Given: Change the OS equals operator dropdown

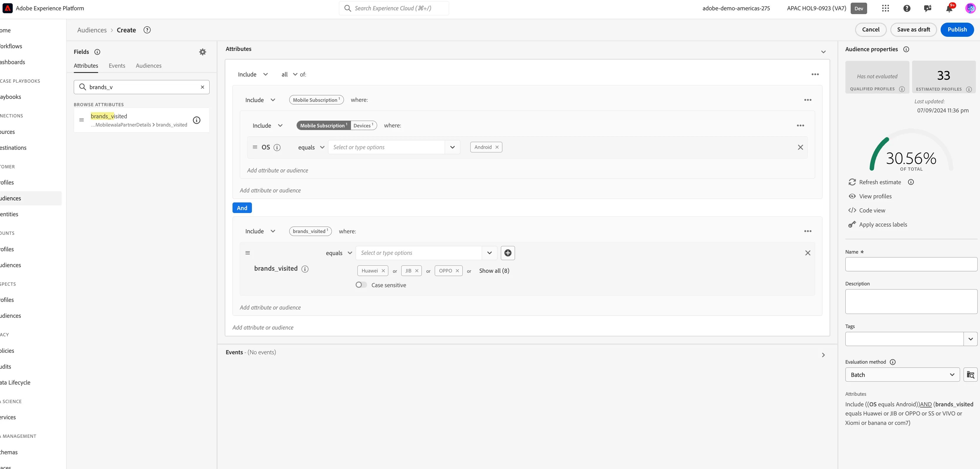Looking at the screenshot, I should (311, 147).
